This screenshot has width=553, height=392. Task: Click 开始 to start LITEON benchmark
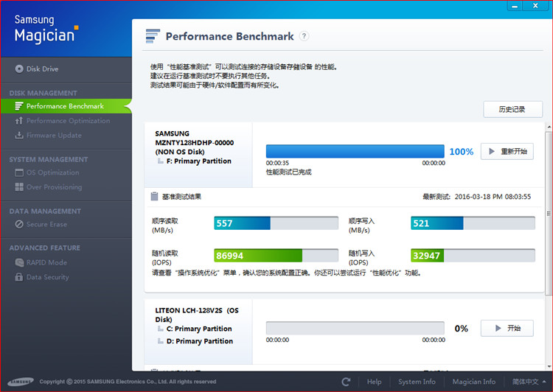click(507, 328)
